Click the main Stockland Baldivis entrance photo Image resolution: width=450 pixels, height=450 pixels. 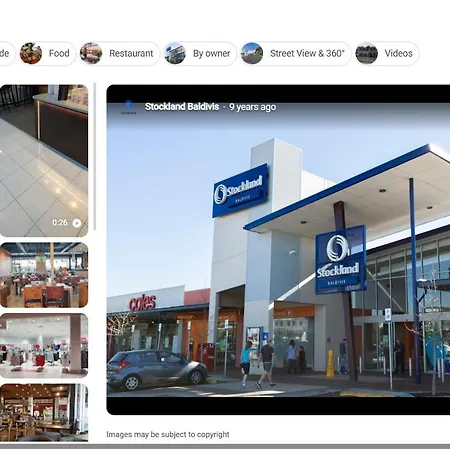tap(278, 250)
